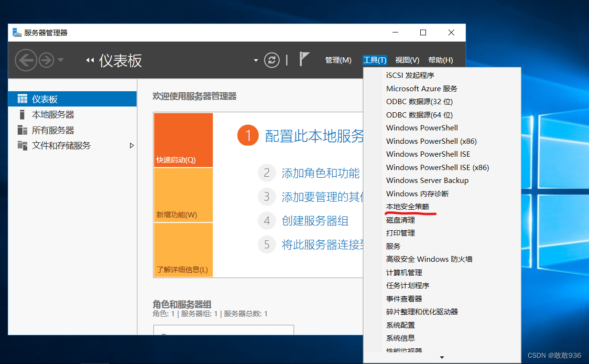Click the 所有服务器 icon
This screenshot has height=364, width=589.
(22, 130)
